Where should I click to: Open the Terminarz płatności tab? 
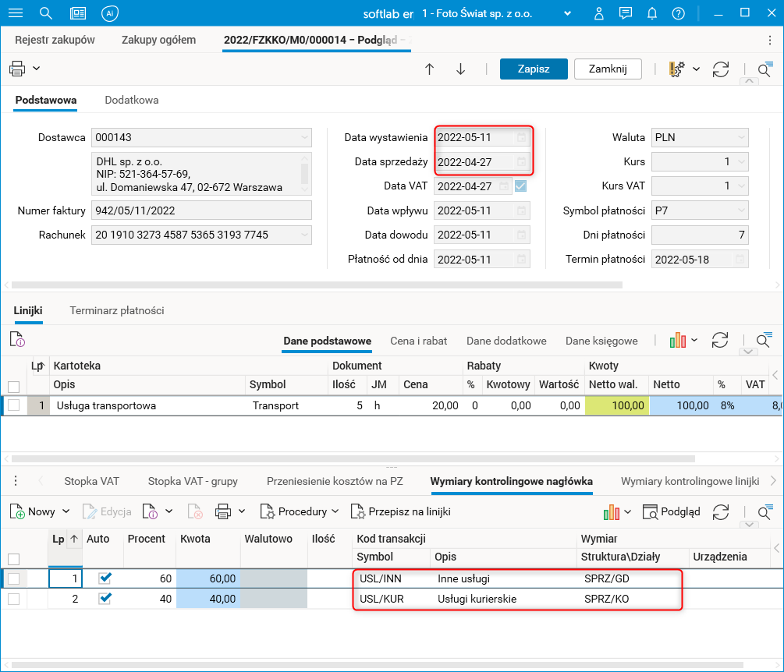tap(117, 310)
